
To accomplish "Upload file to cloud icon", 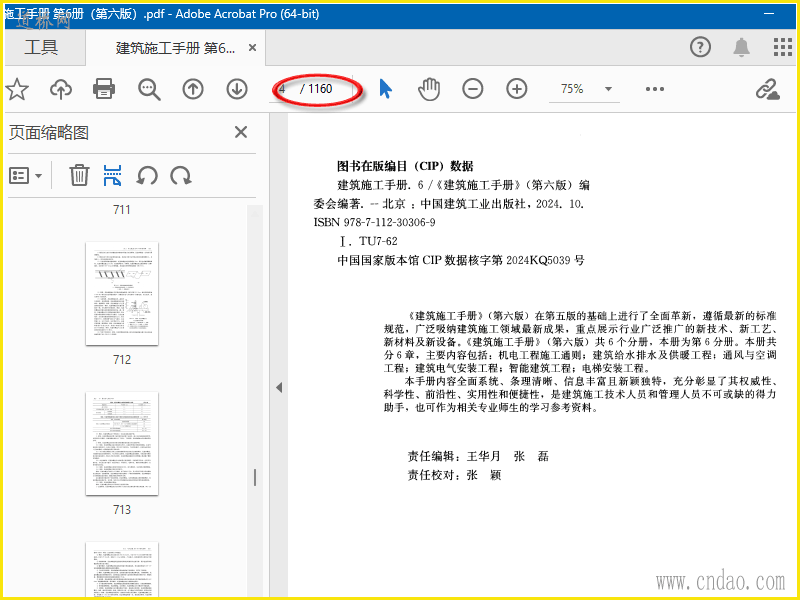I will pyautogui.click(x=61, y=89).
